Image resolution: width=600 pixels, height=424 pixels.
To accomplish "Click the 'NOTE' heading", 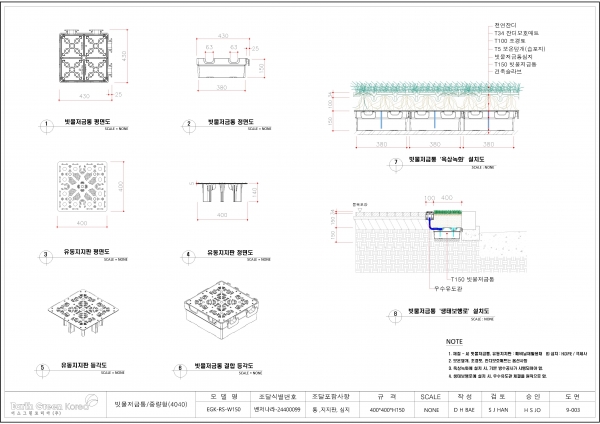I will click(454, 341).
